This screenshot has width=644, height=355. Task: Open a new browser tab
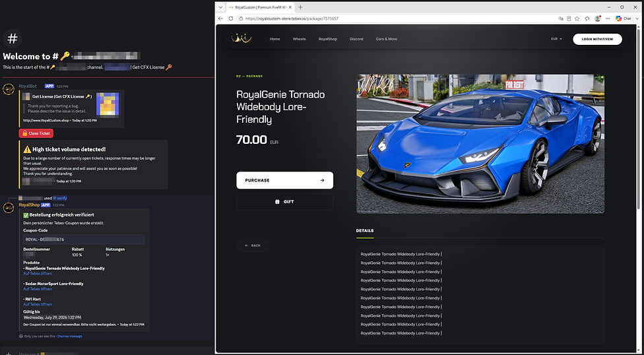point(300,7)
